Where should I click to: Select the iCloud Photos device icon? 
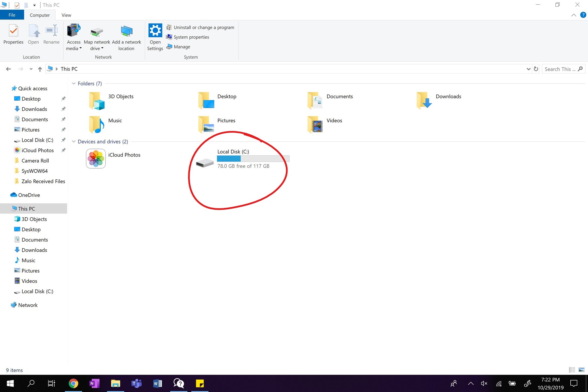click(96, 159)
